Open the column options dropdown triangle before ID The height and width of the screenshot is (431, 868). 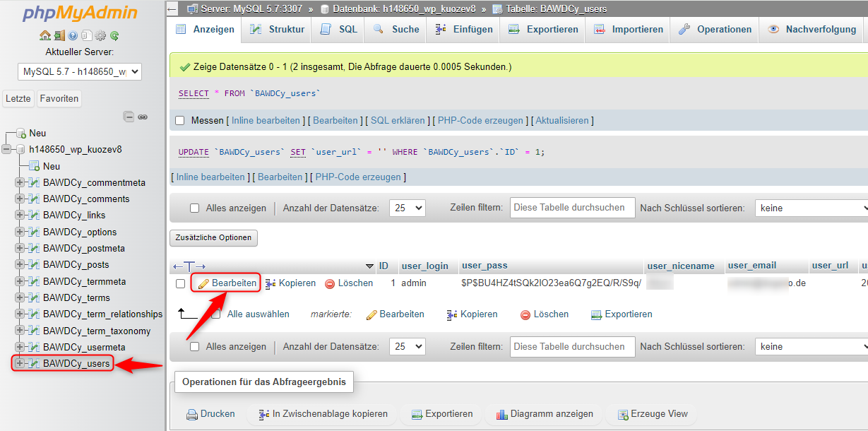tap(369, 266)
